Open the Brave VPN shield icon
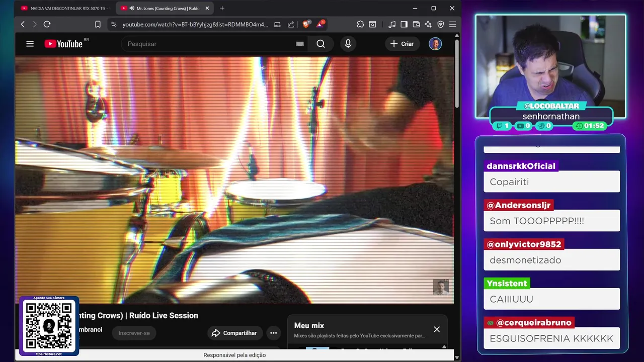Viewport: 644px width, 362px height. (x=441, y=24)
